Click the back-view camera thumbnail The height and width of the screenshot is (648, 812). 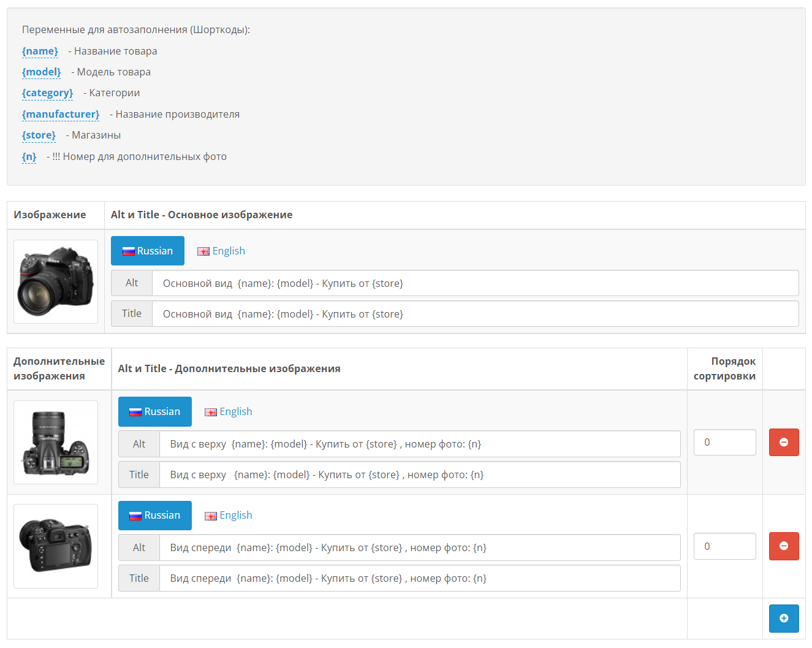[56, 546]
